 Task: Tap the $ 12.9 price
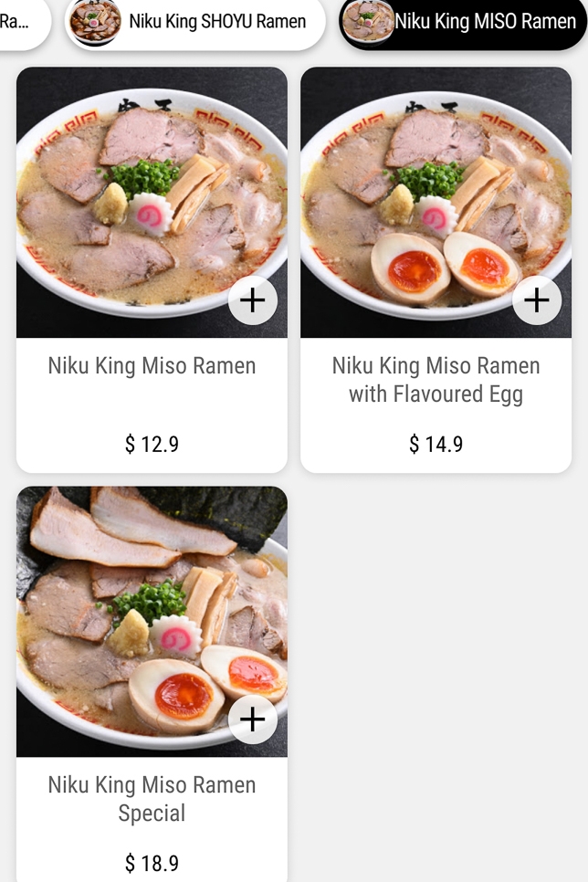(152, 445)
